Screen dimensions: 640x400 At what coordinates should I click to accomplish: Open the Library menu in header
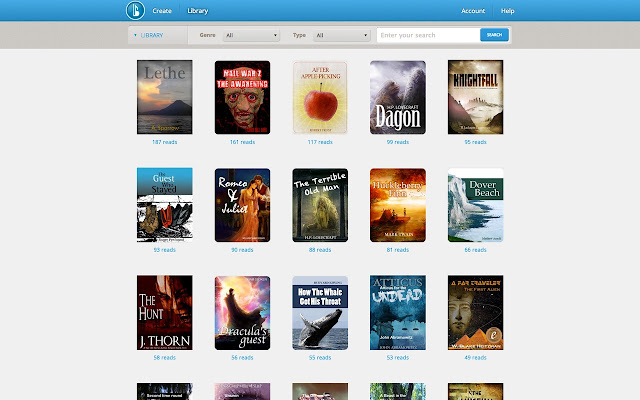click(x=198, y=11)
